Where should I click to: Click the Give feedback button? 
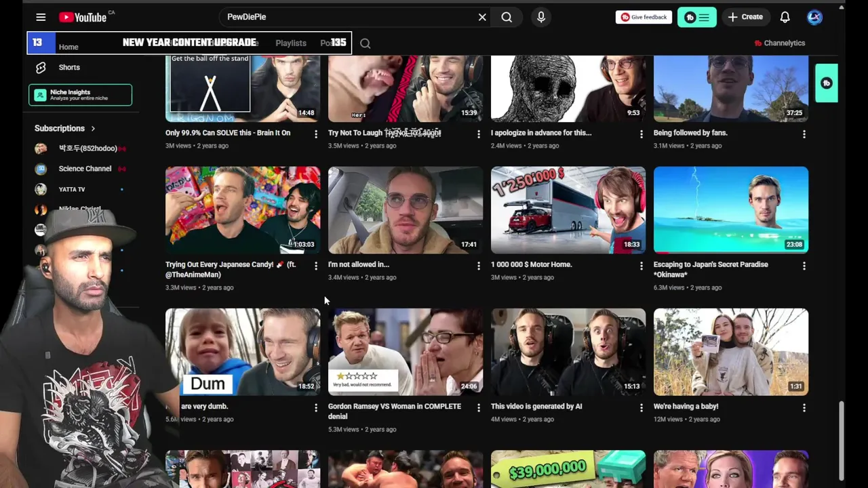coord(644,17)
